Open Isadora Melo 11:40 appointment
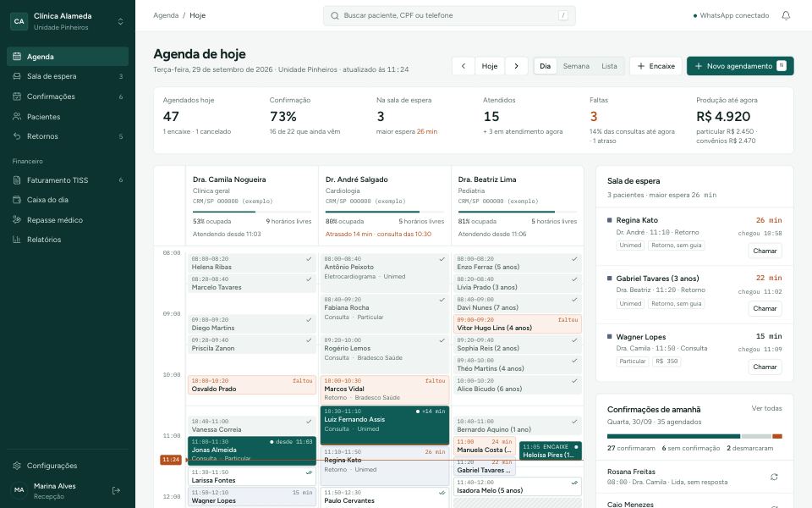Screen dimensions: 812x508 518,486
